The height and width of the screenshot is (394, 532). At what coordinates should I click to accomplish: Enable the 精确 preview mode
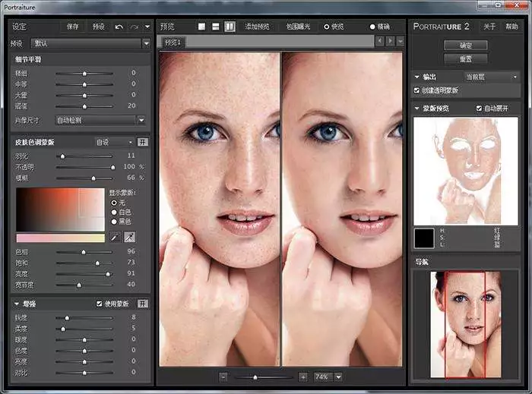(373, 27)
